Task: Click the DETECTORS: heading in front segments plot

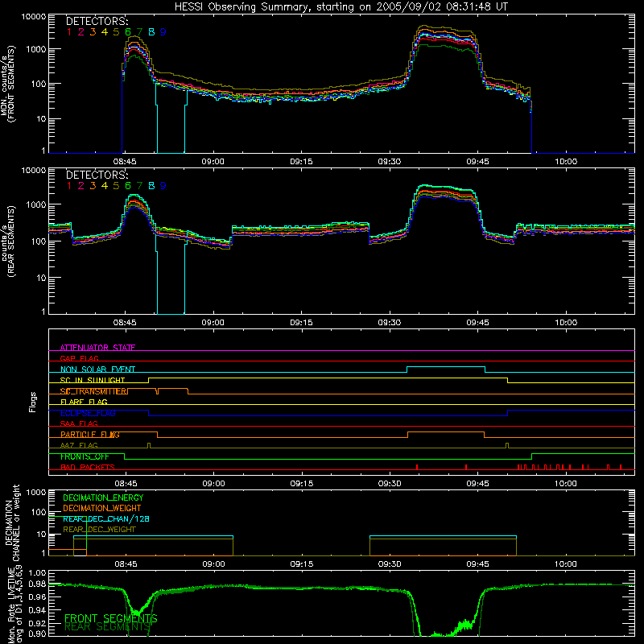Action: click(97, 21)
